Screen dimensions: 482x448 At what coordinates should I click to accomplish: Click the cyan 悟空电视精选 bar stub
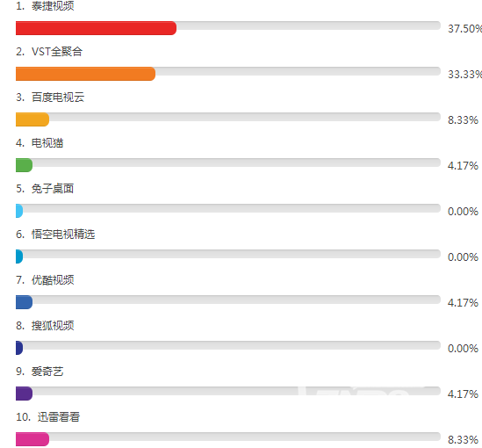[19, 257]
